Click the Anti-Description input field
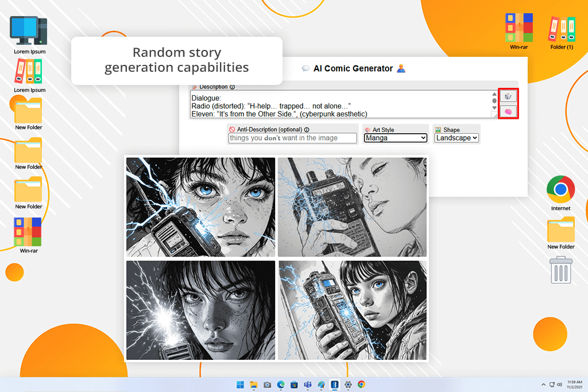This screenshot has width=588, height=392. 292,138
